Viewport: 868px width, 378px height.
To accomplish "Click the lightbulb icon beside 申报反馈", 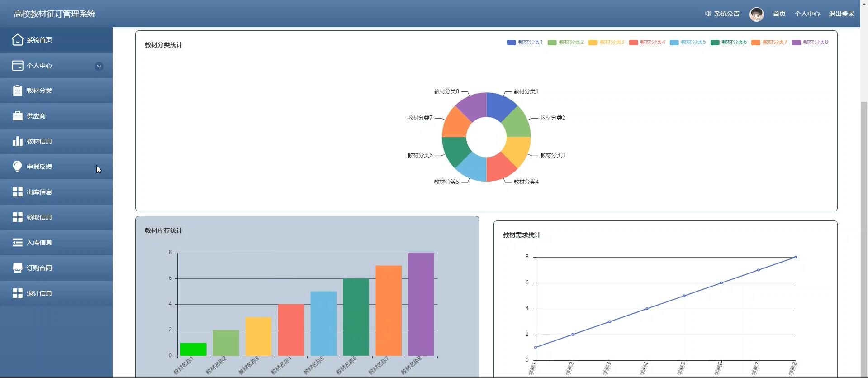I will (x=17, y=167).
